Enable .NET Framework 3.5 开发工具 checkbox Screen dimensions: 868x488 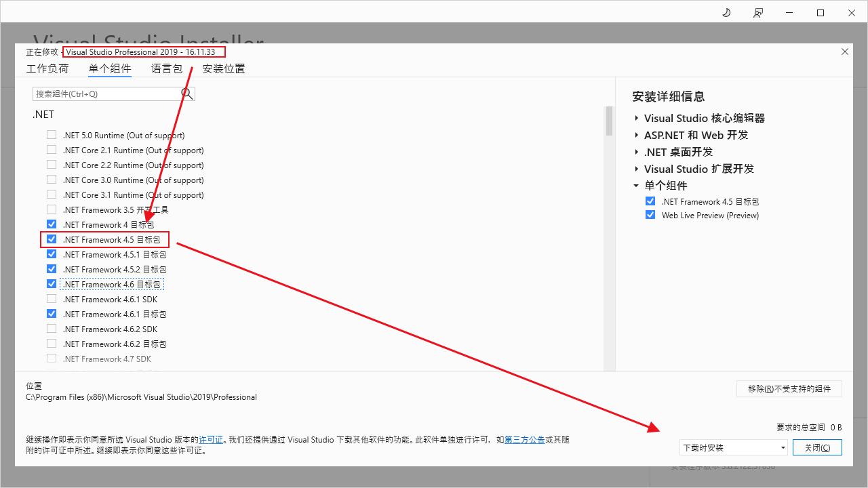pyautogui.click(x=52, y=209)
